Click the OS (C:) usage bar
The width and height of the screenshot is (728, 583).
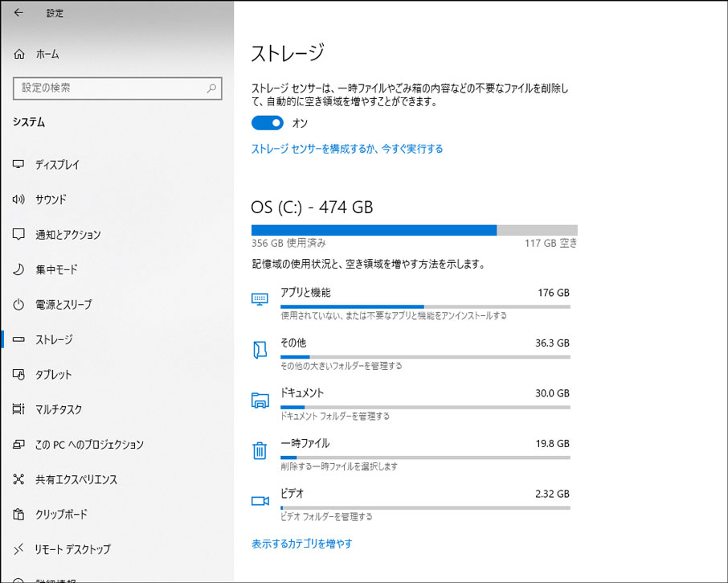415,230
